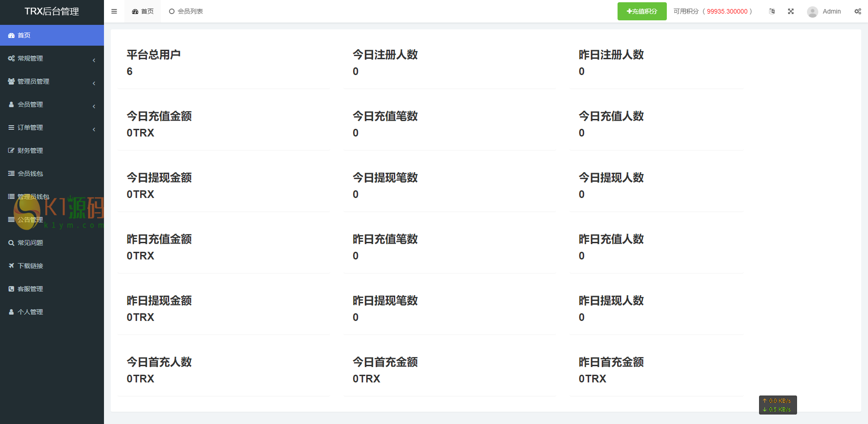Click the person icon for 个人管理
Image resolution: width=868 pixels, height=424 pixels.
[11, 312]
